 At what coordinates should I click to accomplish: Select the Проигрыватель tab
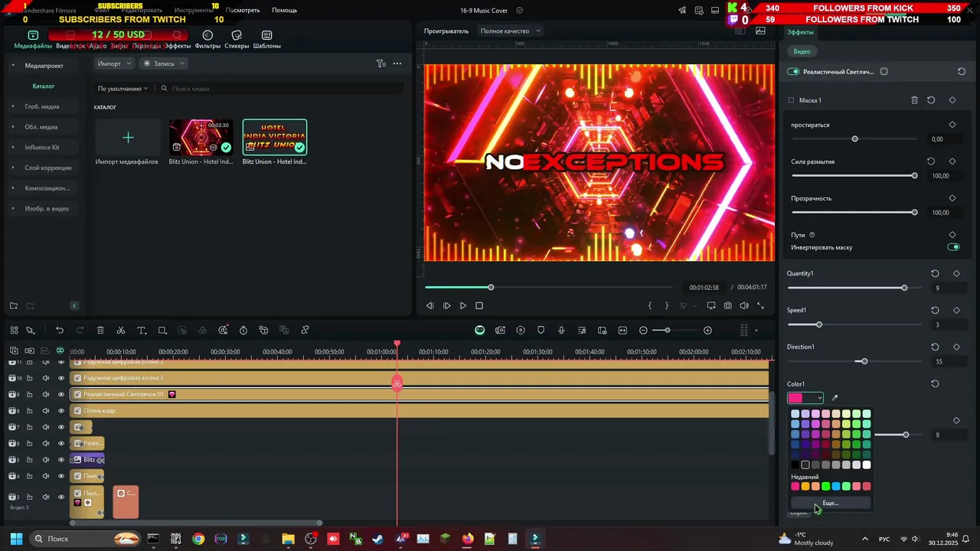point(446,31)
